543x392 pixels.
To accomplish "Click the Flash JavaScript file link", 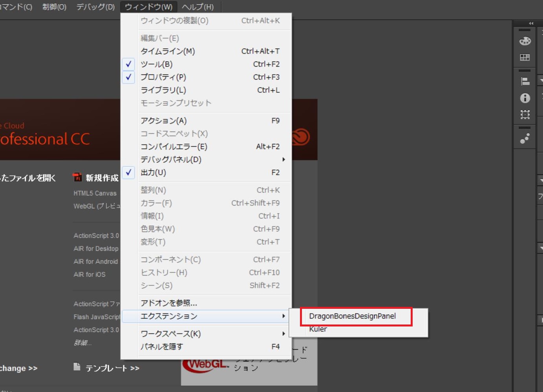I will 97,317.
